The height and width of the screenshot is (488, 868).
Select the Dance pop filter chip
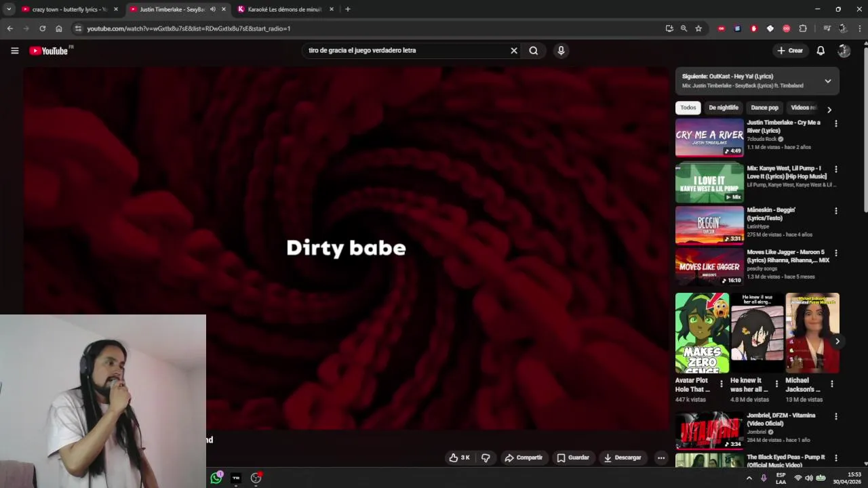(764, 108)
